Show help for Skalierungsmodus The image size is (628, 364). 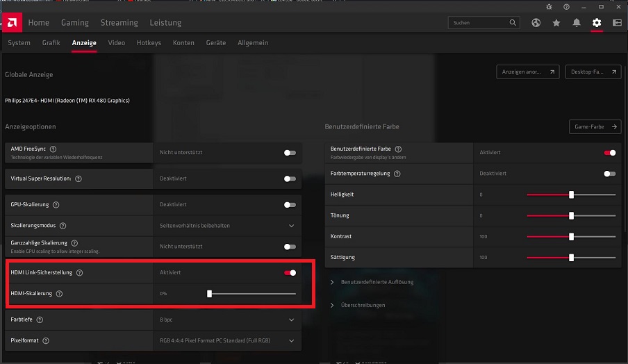tap(63, 226)
